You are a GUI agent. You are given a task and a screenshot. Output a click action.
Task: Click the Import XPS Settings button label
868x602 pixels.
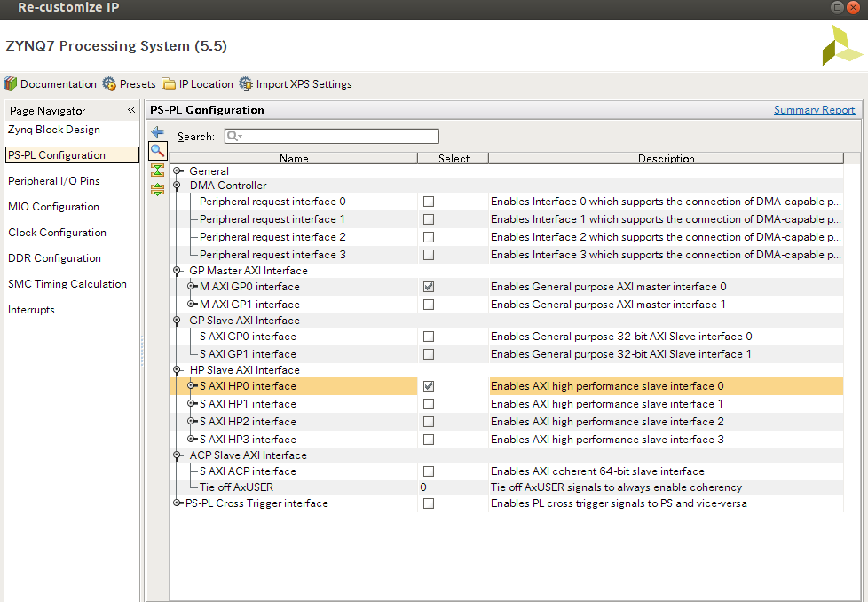pos(304,84)
